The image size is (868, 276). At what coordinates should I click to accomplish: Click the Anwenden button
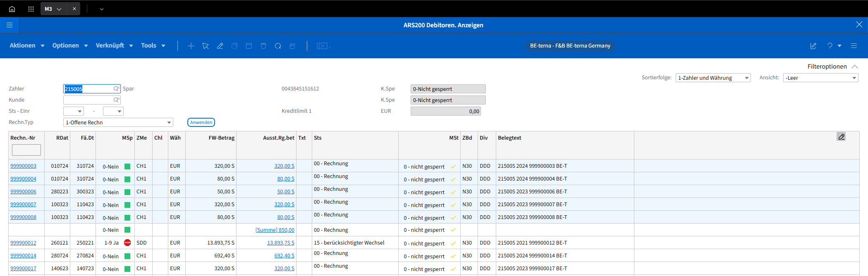pyautogui.click(x=201, y=122)
